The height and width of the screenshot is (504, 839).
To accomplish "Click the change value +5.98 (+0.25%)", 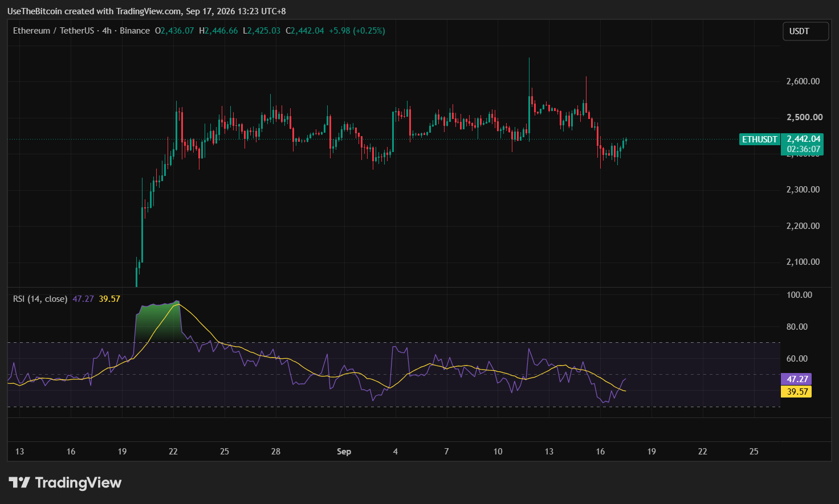I will [x=357, y=31].
